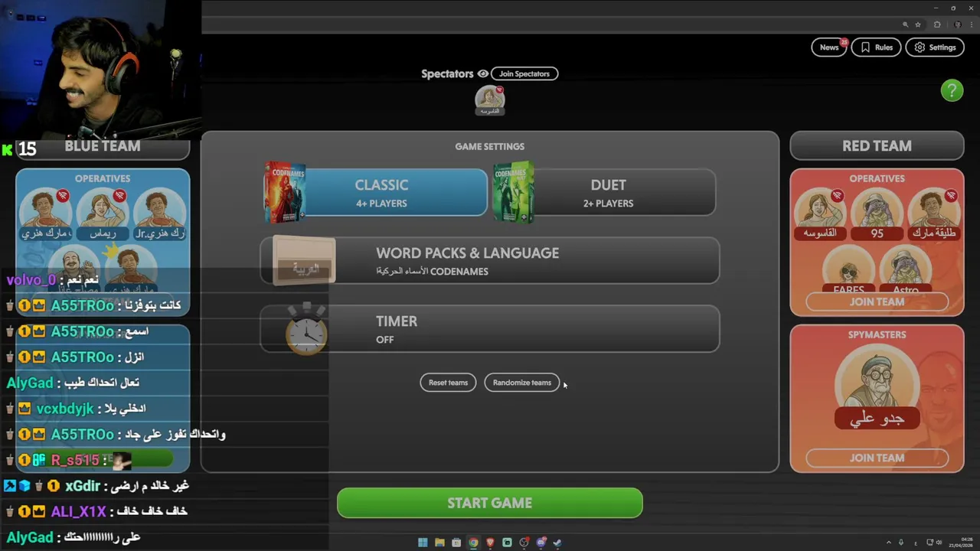Click the green Codenames Duet box image
The width and height of the screenshot is (980, 551).
pos(514,191)
